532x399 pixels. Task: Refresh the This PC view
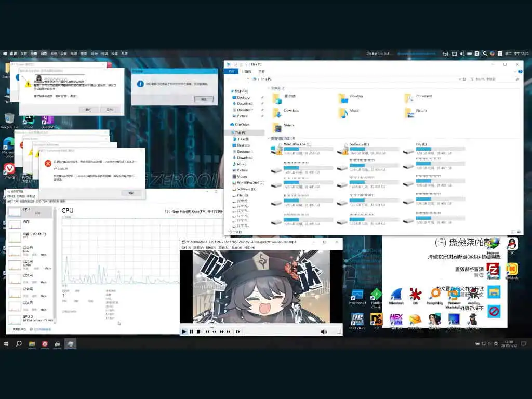(x=464, y=79)
